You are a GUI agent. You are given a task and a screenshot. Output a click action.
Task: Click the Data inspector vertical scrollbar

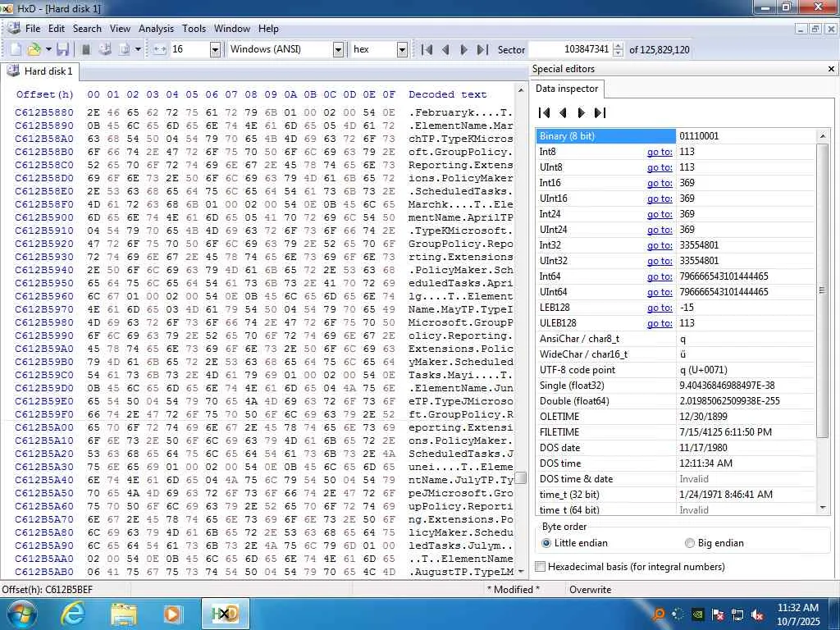click(x=822, y=290)
